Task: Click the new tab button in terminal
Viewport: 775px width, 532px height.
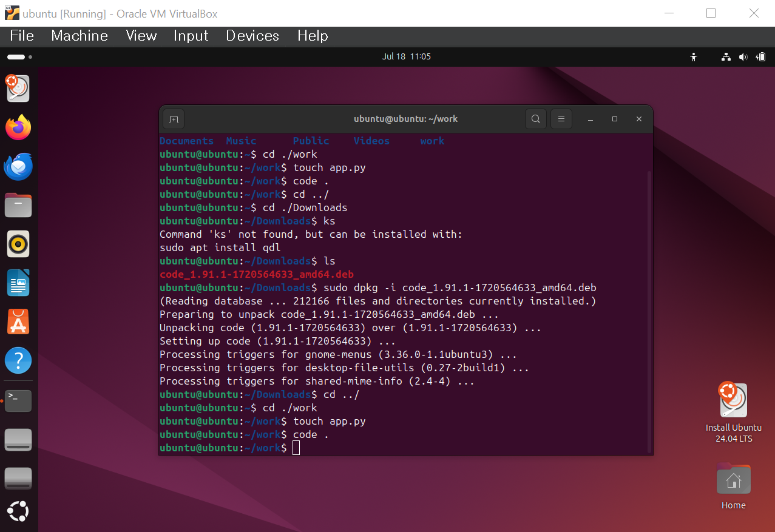Action: (x=174, y=119)
